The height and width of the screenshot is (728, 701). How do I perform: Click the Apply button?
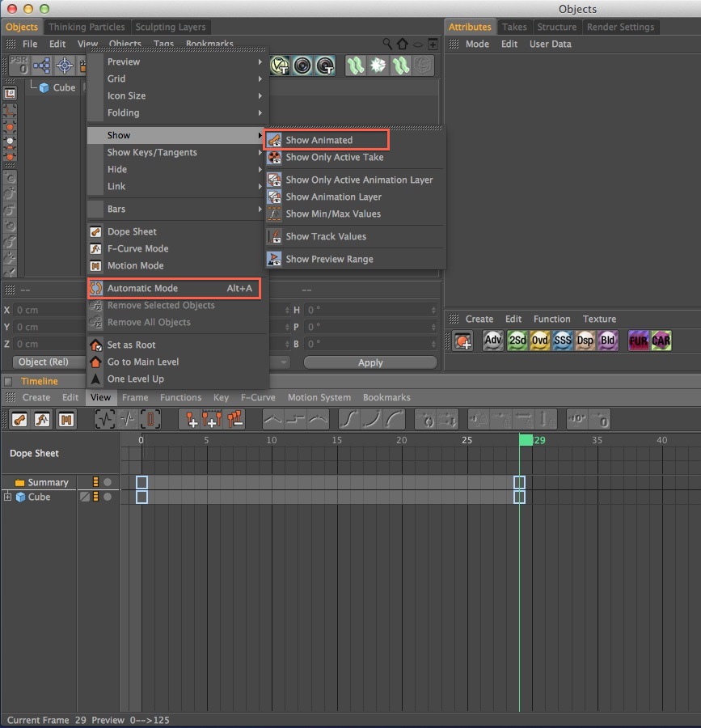coord(370,362)
